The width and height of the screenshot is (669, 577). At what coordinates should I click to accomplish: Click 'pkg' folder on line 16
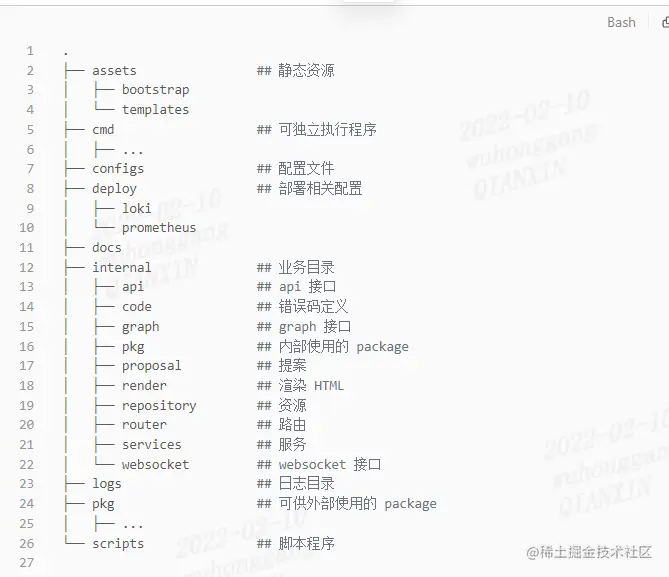point(133,347)
